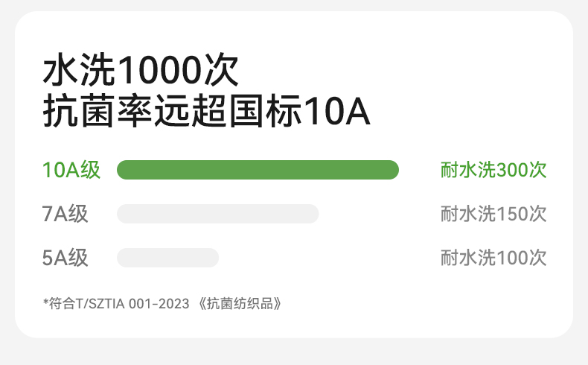Viewport: 588px width, 365px height.
Task: Click the green "耐水洗300次" text
Action: click(x=493, y=170)
